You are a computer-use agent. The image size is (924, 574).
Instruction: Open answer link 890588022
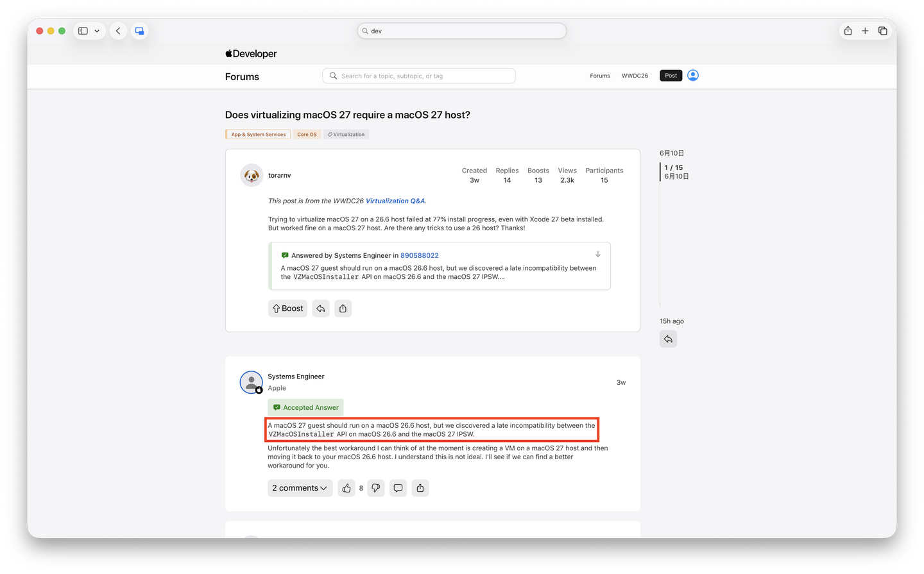(420, 255)
